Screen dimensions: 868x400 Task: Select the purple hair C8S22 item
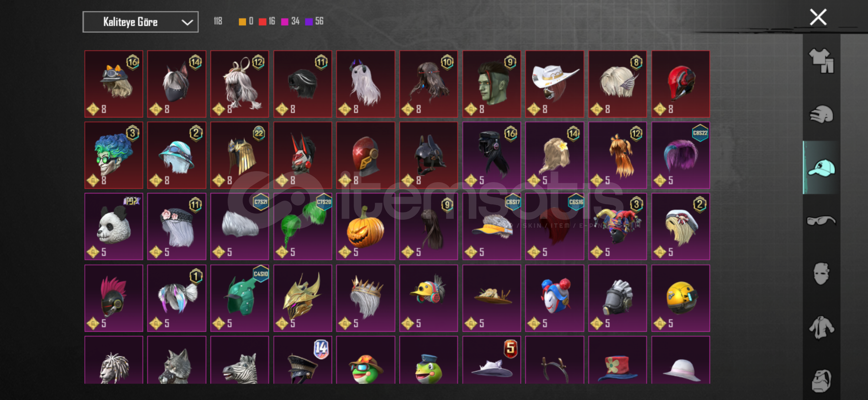click(x=681, y=155)
